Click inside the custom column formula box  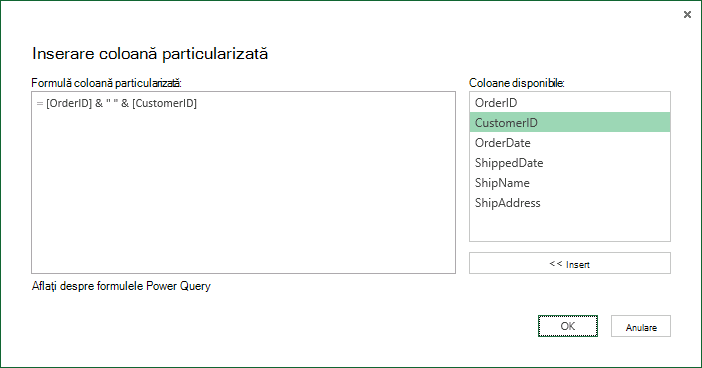244,183
